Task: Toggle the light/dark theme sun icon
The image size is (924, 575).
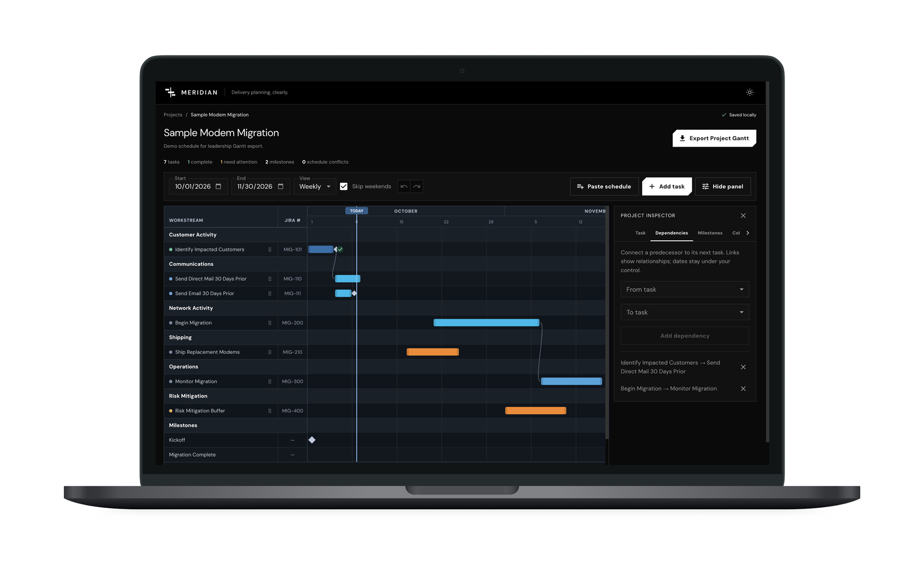Action: pyautogui.click(x=749, y=92)
